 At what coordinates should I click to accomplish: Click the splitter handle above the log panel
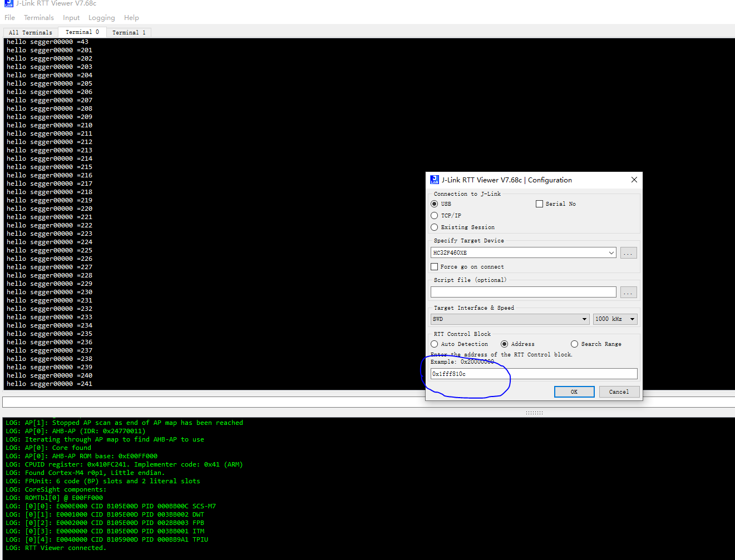pyautogui.click(x=534, y=413)
